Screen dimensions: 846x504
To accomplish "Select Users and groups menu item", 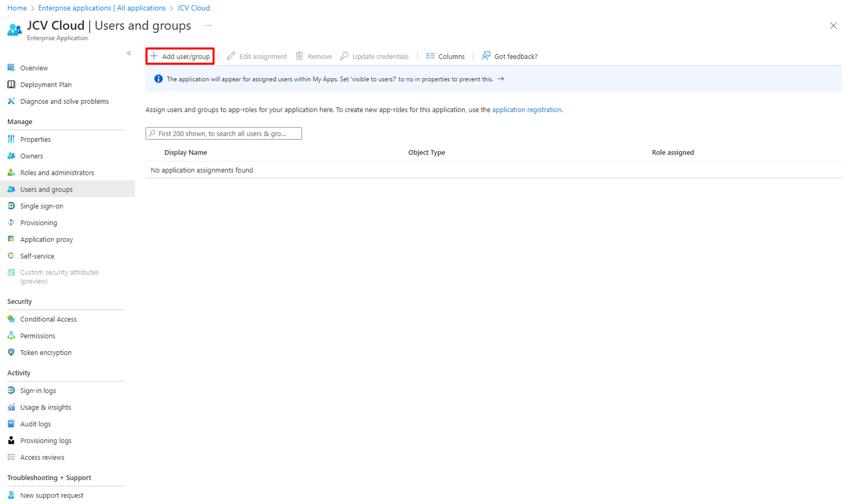I will (x=68, y=190).
